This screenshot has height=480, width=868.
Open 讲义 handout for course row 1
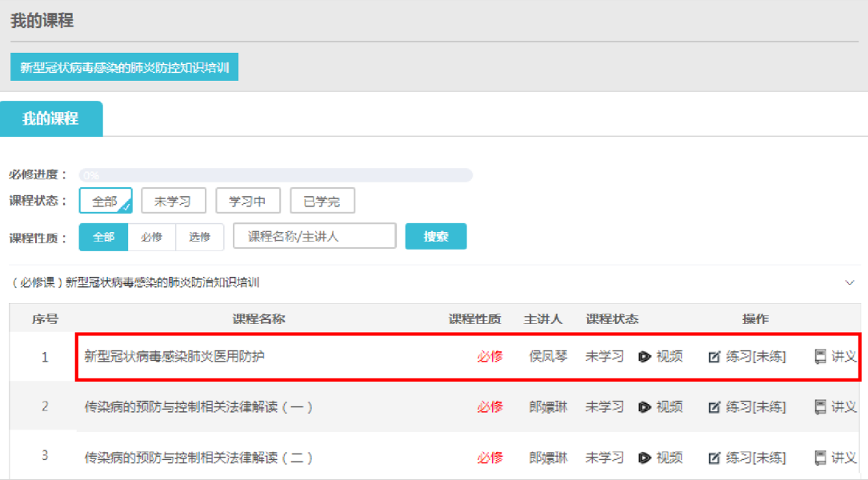835,357
